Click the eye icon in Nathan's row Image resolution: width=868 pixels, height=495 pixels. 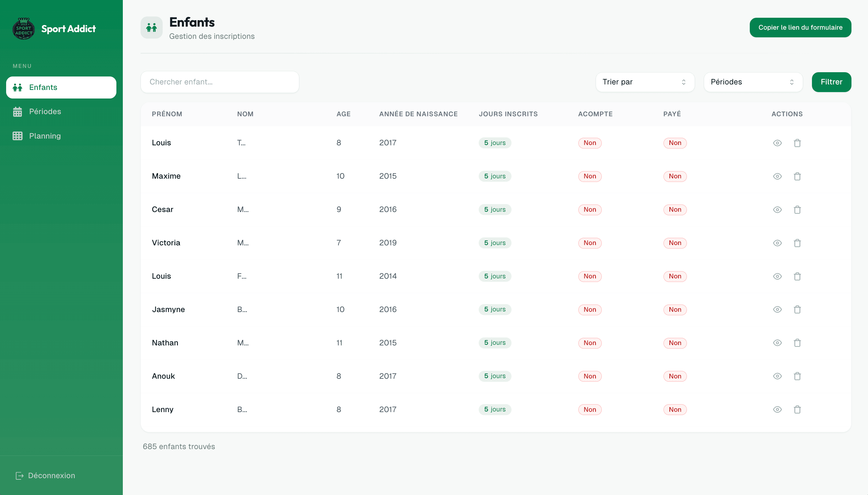pos(777,343)
